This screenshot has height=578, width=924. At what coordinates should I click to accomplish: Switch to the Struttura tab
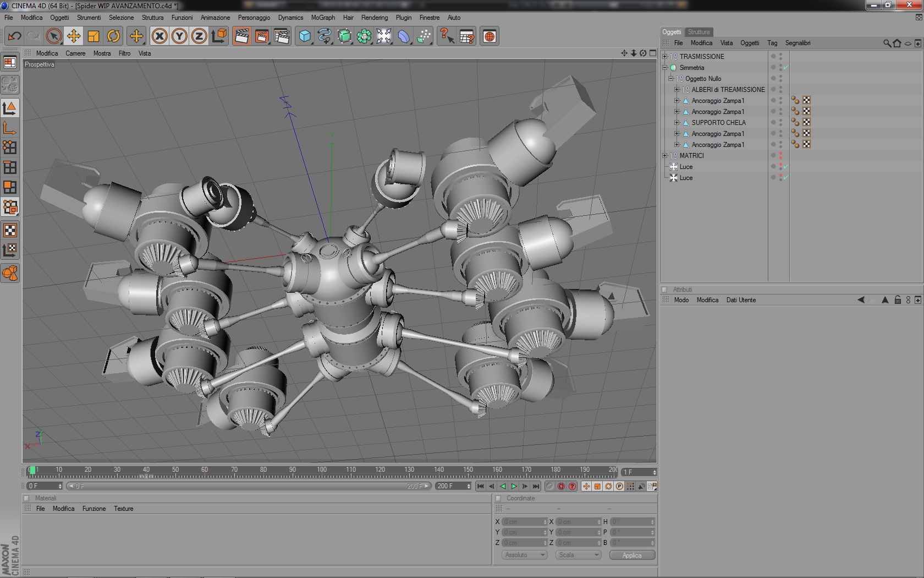[x=698, y=32]
